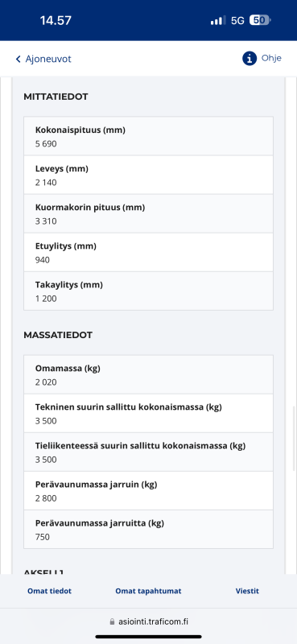Viewport: 297px width, 644px height.
Task: Open the Ohje help link
Action: 262,58
